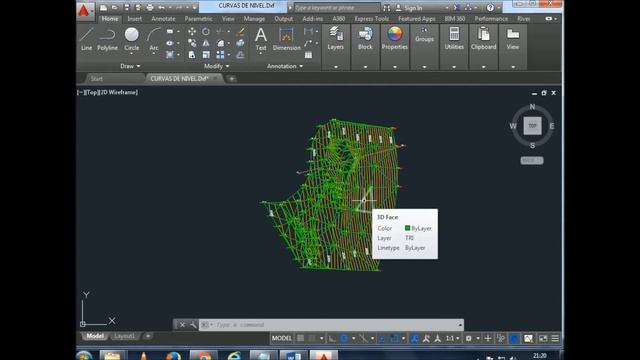Expand the arrow under Layers panel

336,67
